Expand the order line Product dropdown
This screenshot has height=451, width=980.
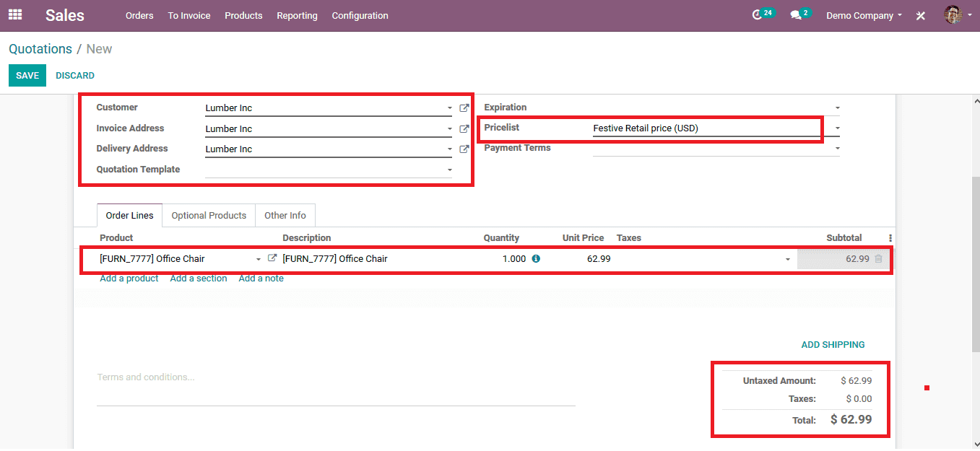coord(259,259)
